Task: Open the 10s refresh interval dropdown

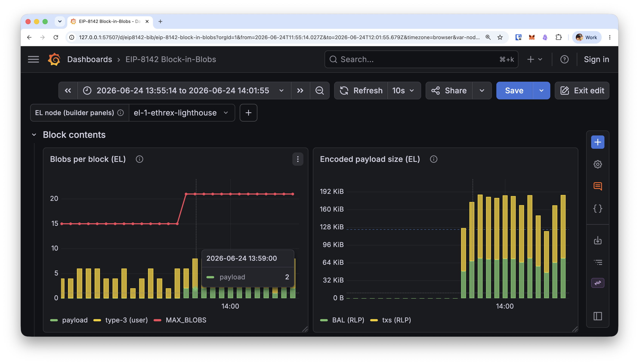Action: tap(404, 91)
